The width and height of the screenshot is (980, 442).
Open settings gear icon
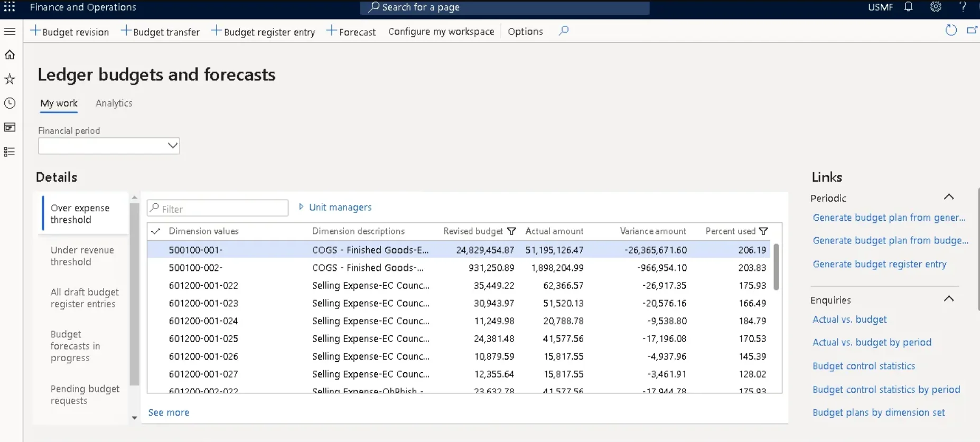(936, 7)
